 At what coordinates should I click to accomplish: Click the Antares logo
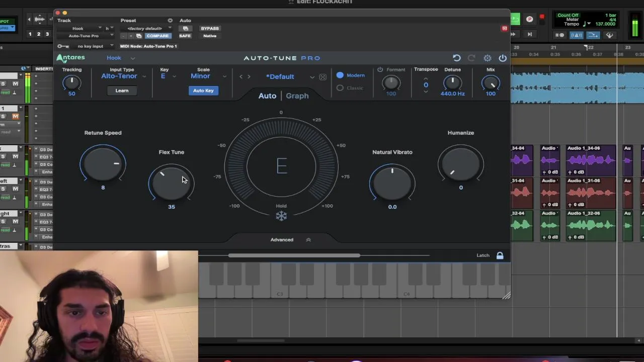[71, 58]
